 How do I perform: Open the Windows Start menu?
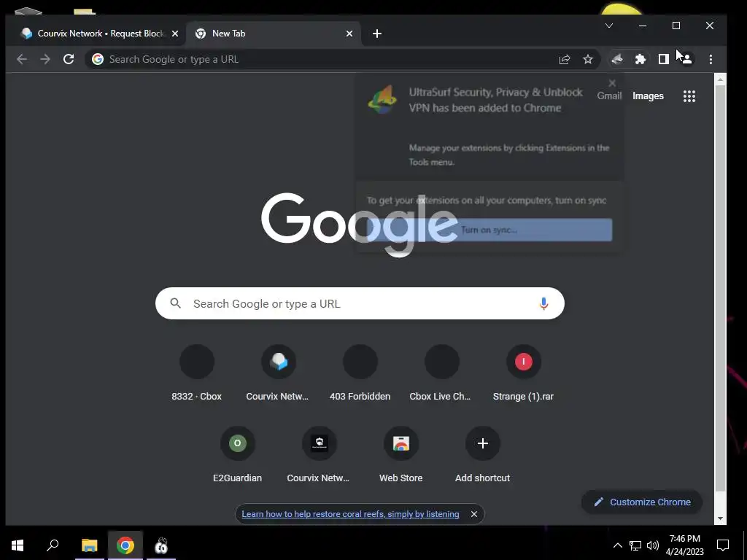pyautogui.click(x=18, y=545)
